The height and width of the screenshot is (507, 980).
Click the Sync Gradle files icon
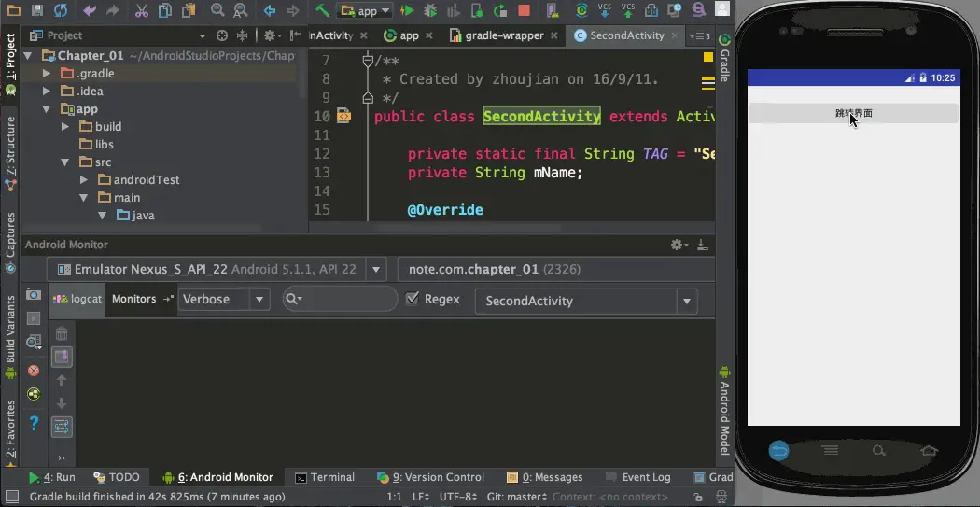581,10
